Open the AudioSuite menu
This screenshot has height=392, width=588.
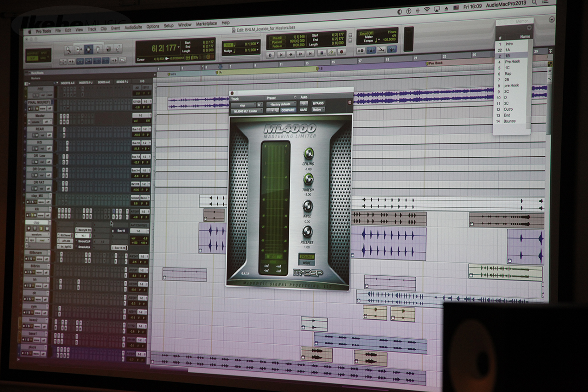coord(133,27)
